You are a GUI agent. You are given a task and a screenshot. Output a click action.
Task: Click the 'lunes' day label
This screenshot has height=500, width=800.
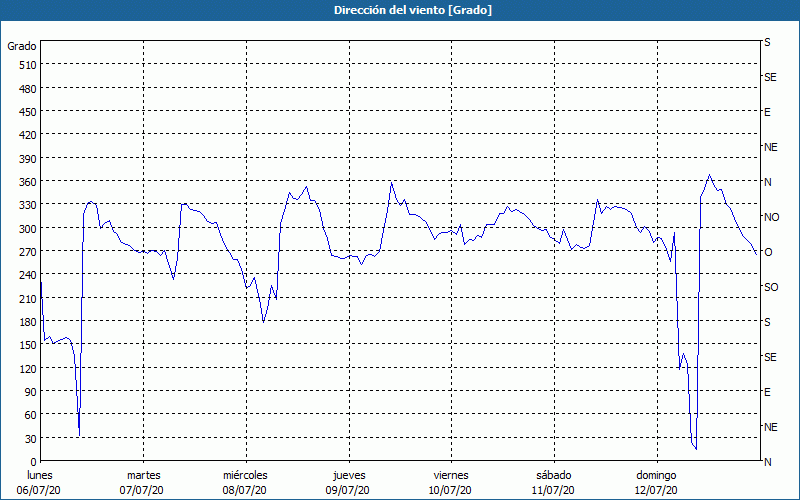(40, 475)
